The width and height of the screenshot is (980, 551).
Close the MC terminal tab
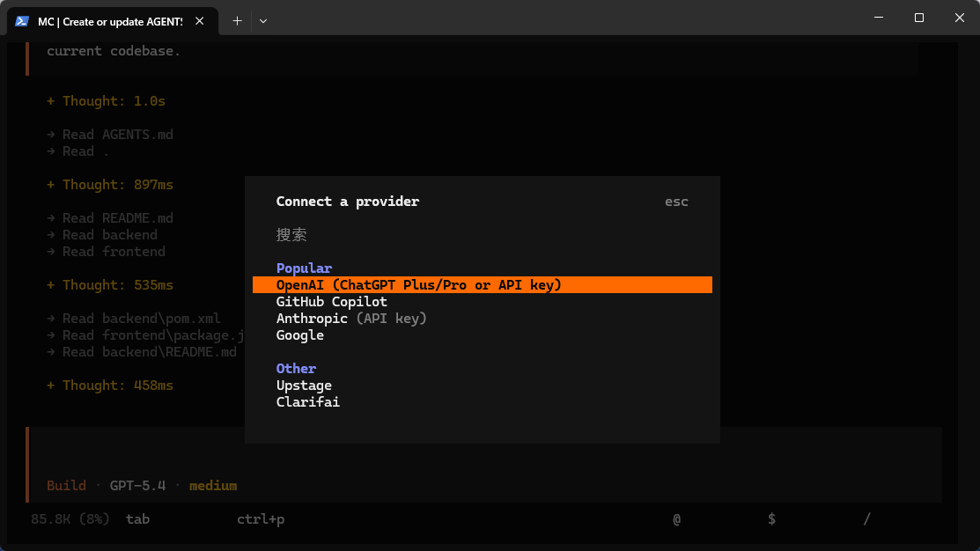199,21
